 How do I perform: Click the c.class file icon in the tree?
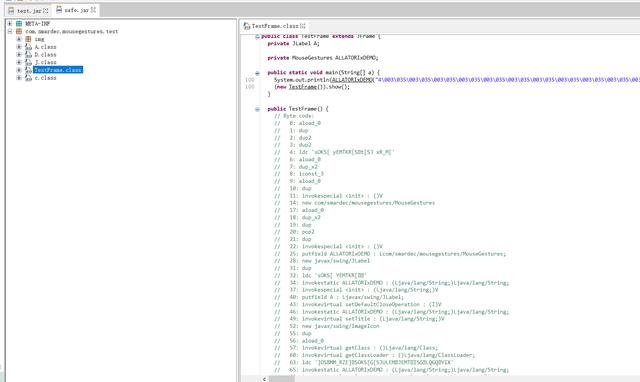(x=28, y=78)
